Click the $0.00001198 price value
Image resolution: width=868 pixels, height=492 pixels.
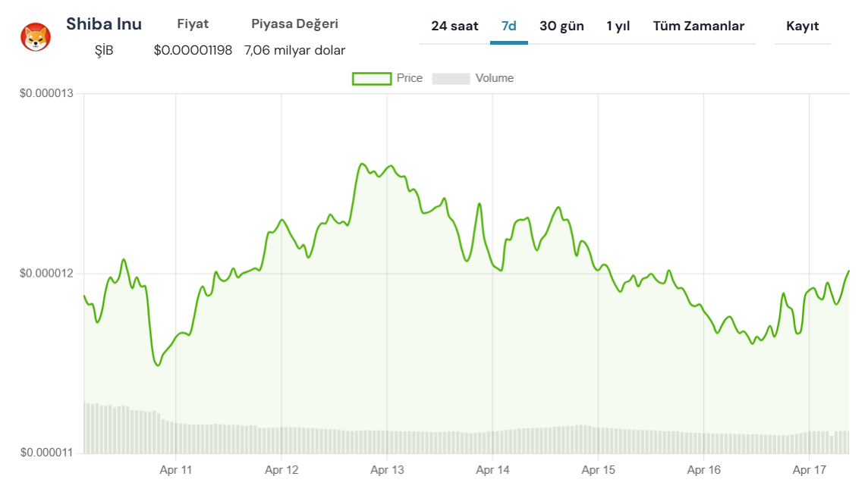(193, 50)
